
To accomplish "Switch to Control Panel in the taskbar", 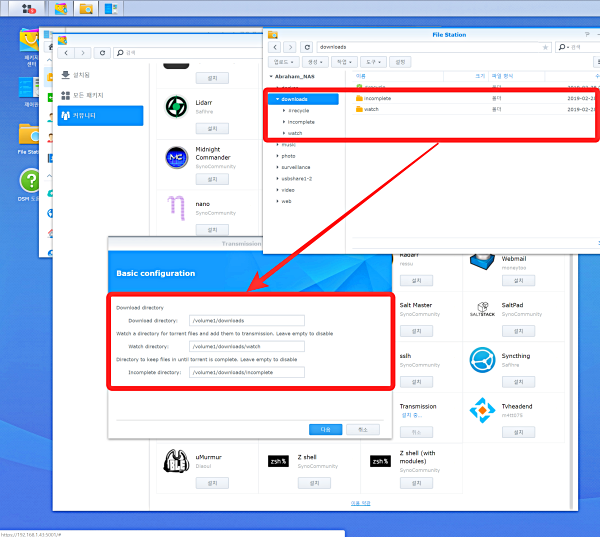I will 111,8.
